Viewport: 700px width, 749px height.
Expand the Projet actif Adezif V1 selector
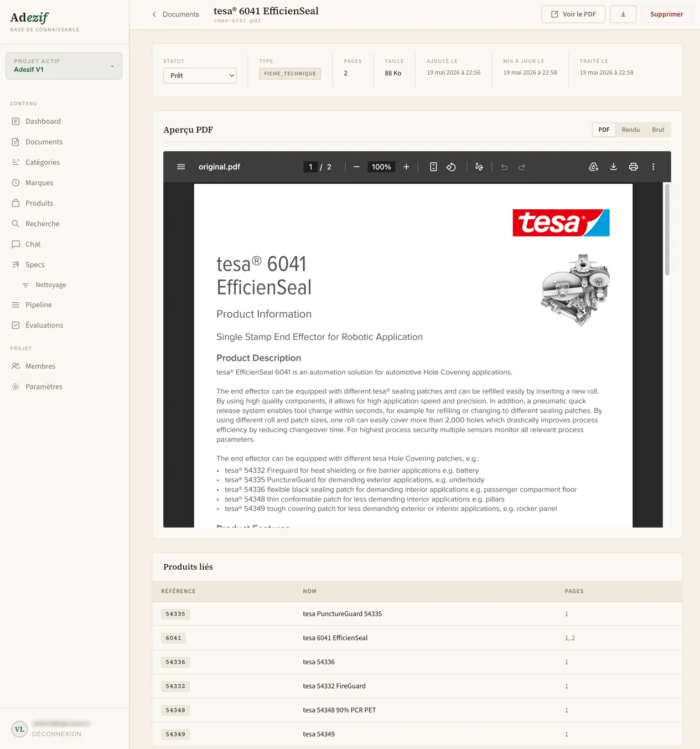pyautogui.click(x=64, y=66)
